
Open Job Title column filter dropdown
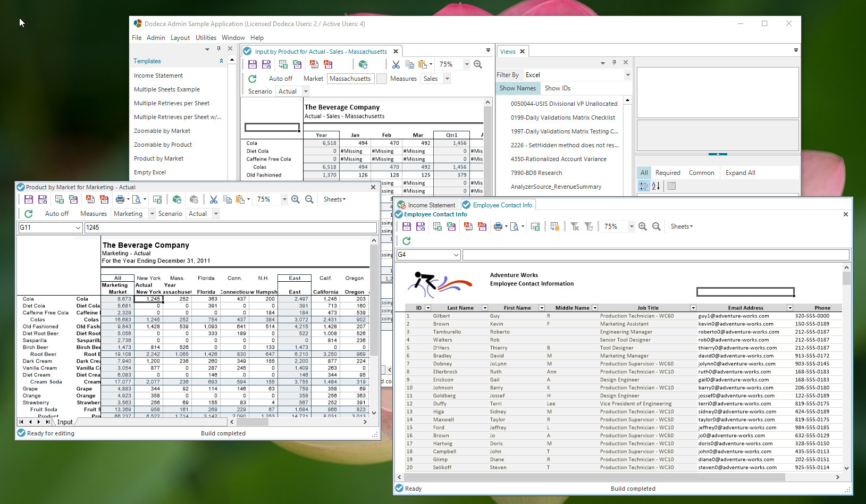693,308
